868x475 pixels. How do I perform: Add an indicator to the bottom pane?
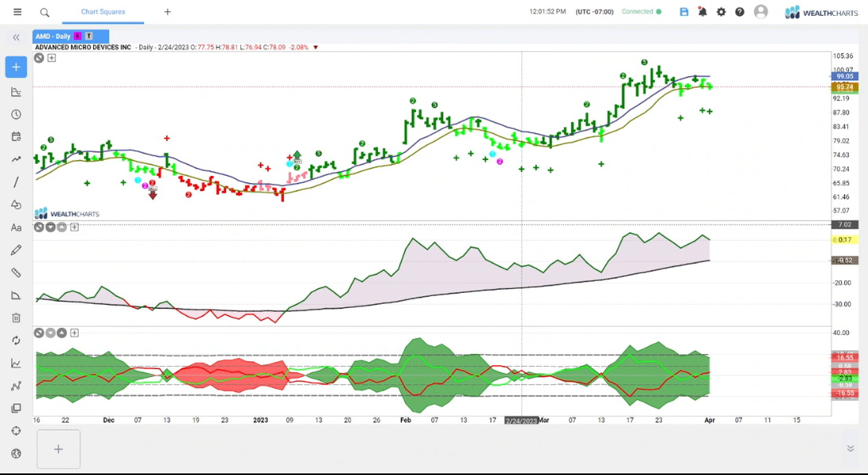pos(74,333)
